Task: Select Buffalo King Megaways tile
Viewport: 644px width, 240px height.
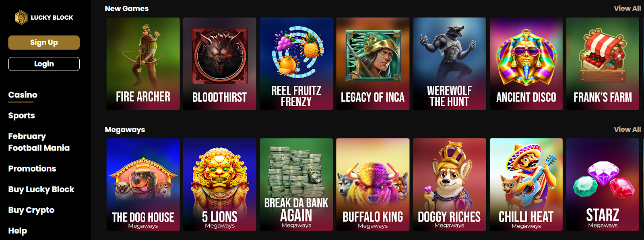Action: [x=373, y=184]
